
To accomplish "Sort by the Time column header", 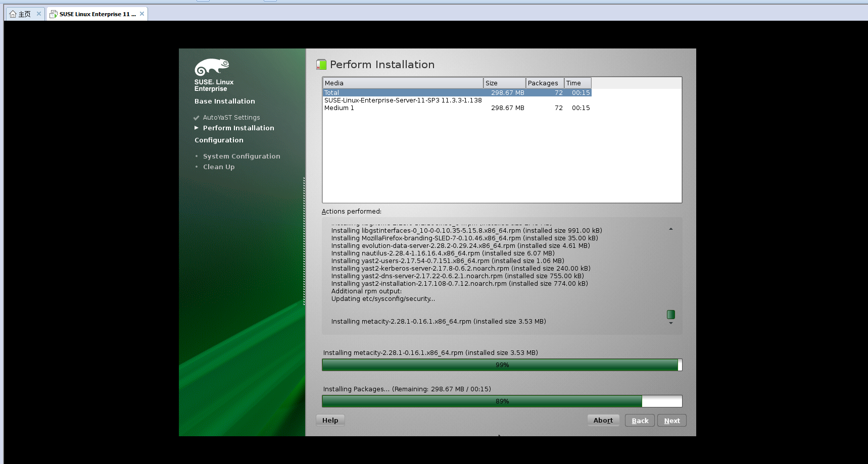I will 577,83.
